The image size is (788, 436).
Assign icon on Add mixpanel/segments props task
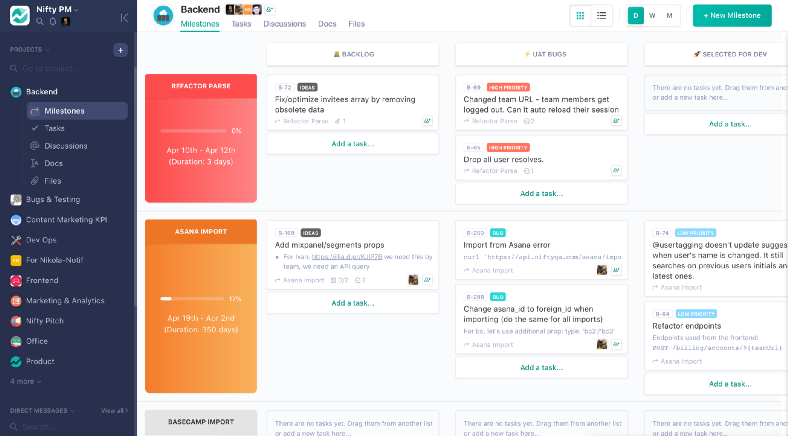click(427, 280)
